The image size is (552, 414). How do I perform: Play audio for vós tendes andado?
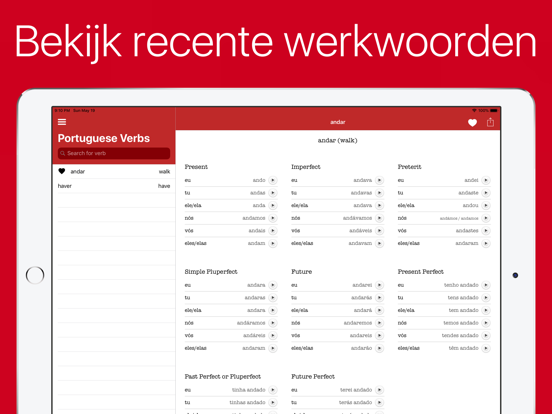click(x=486, y=335)
